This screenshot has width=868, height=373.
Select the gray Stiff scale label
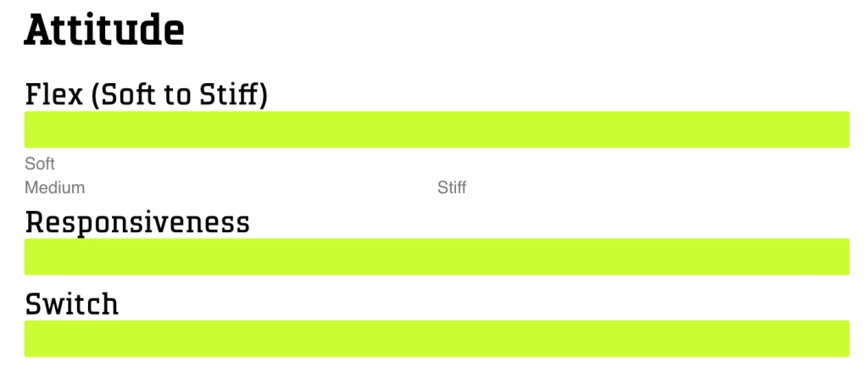pos(451,187)
